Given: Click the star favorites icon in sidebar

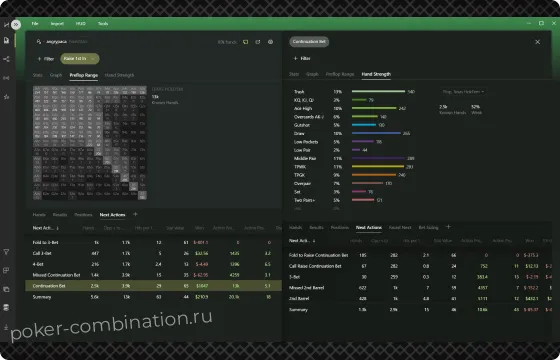Looking at the screenshot, I should point(6,97).
